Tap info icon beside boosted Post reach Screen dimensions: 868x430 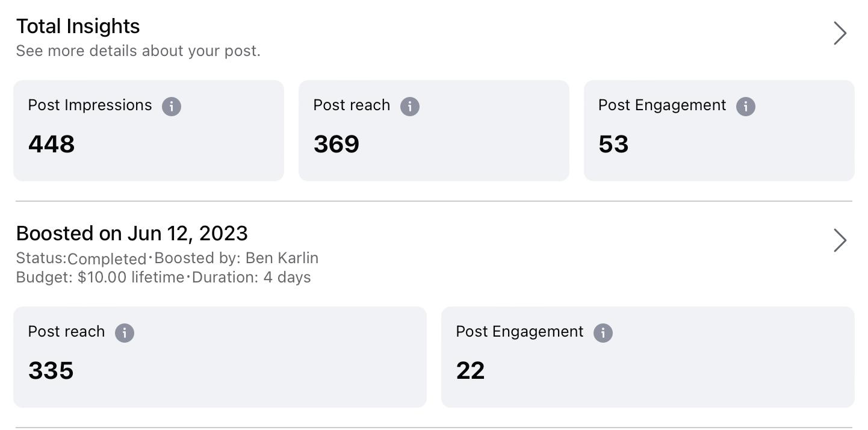125,333
